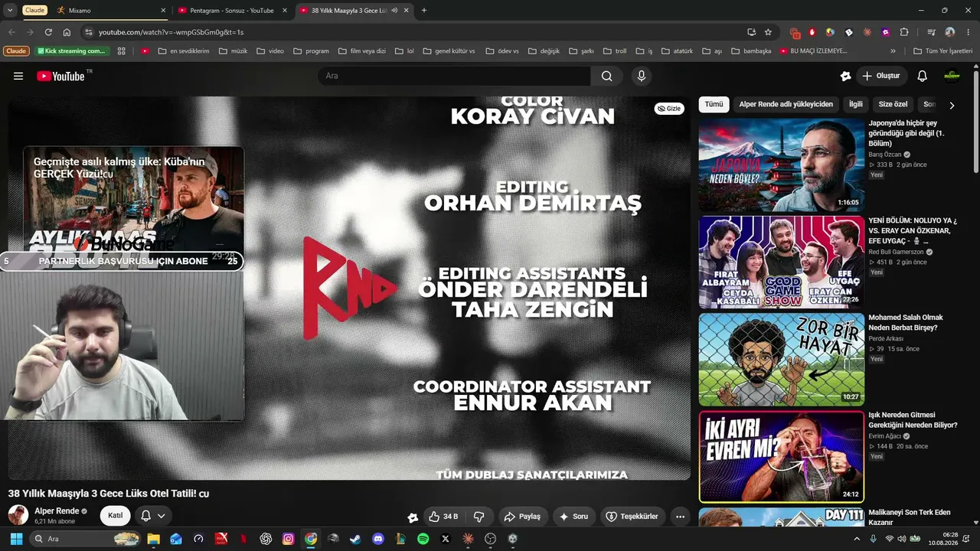Viewport: 980px width, 551px height.
Task: Open the YouTube guide hamburger menu
Action: (x=18, y=76)
